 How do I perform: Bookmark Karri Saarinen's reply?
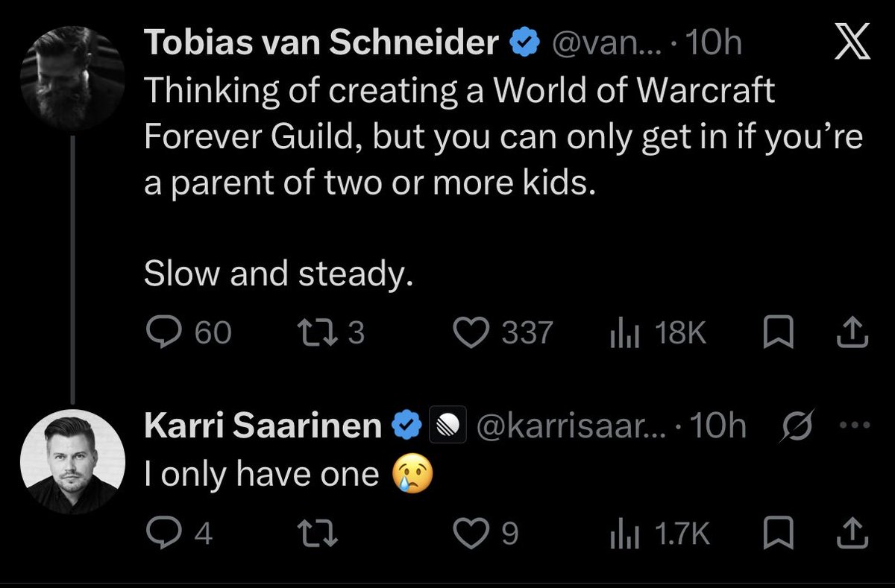coord(777,534)
